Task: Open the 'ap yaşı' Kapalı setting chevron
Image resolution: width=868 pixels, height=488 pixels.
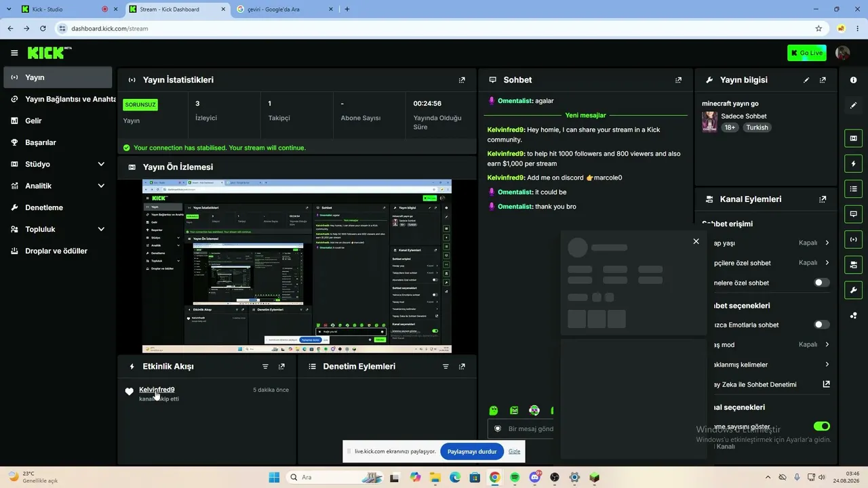Action: [x=827, y=243]
